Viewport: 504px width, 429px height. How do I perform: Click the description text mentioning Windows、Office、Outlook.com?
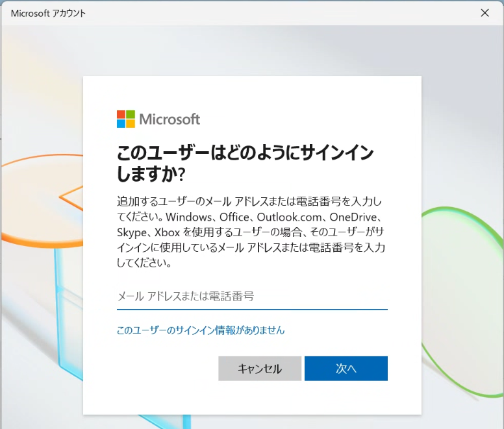click(251, 232)
